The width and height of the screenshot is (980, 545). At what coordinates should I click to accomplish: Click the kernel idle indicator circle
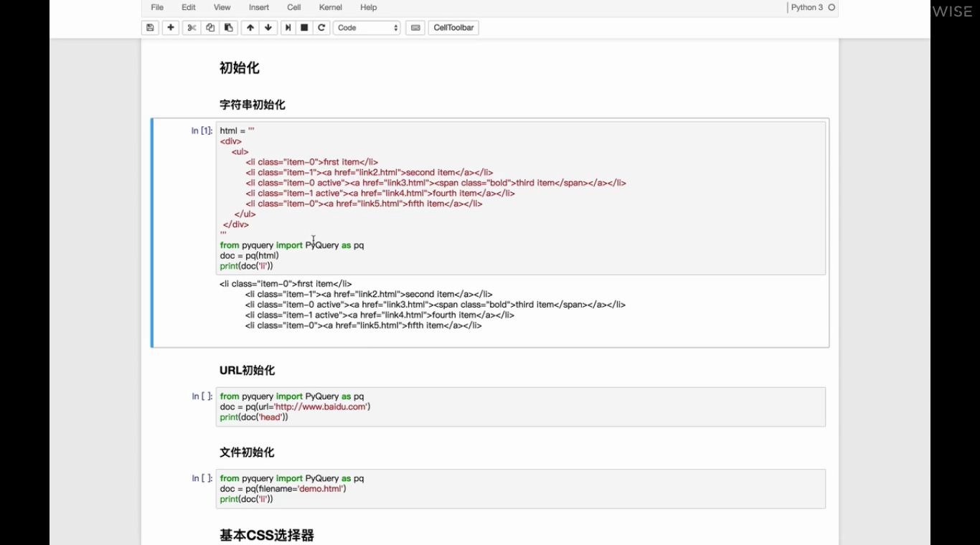(x=831, y=7)
